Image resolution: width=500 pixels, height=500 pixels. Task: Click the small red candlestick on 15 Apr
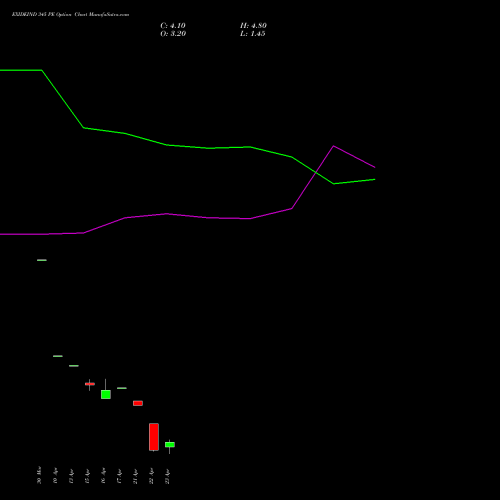pos(90,384)
